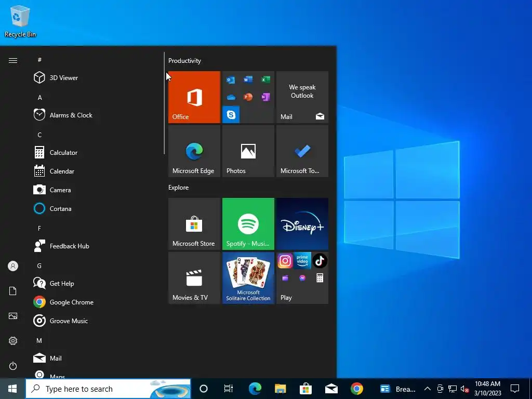Screen dimensions: 532x399
Task: Open the user account icon
Action: point(13,266)
